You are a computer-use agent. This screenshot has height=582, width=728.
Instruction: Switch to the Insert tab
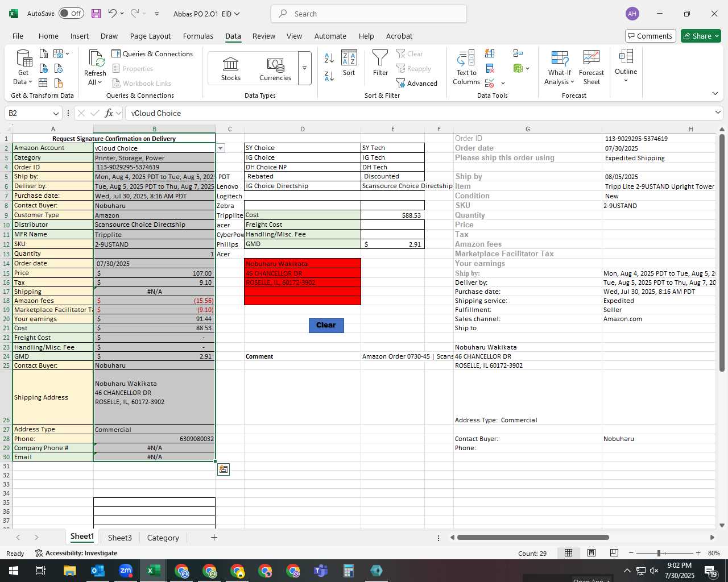click(x=80, y=36)
